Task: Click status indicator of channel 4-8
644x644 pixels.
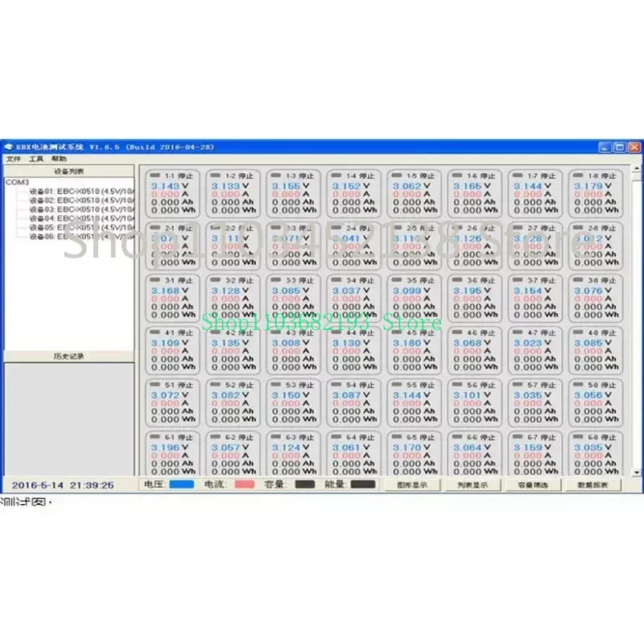Action: pos(578,332)
